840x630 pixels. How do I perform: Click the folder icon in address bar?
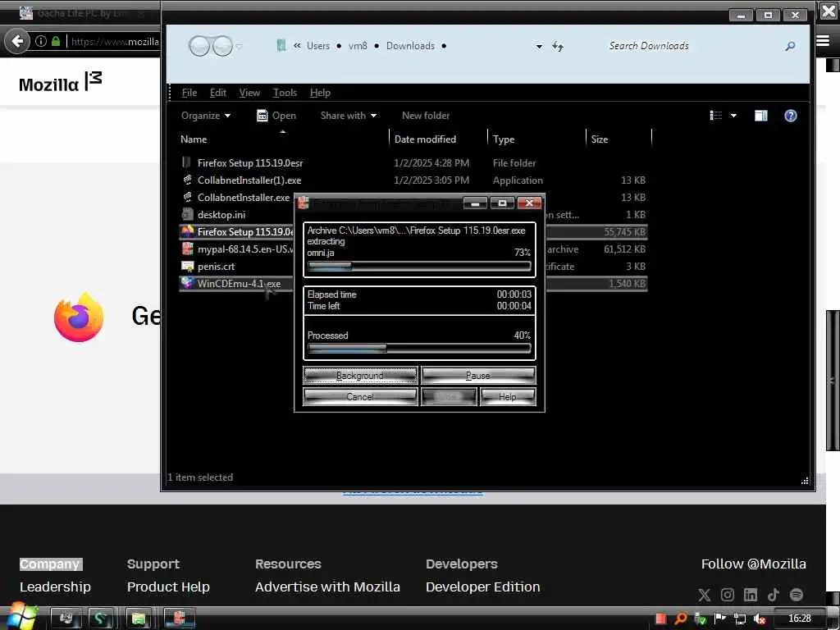click(x=281, y=46)
